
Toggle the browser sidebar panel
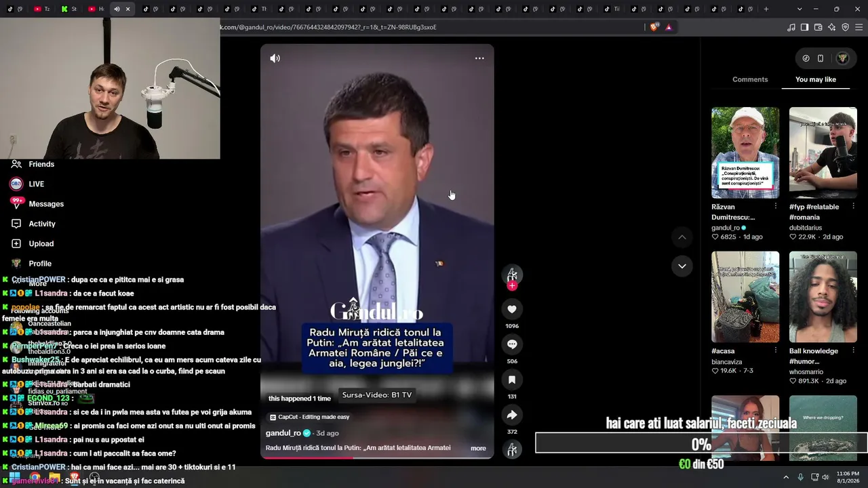(804, 27)
